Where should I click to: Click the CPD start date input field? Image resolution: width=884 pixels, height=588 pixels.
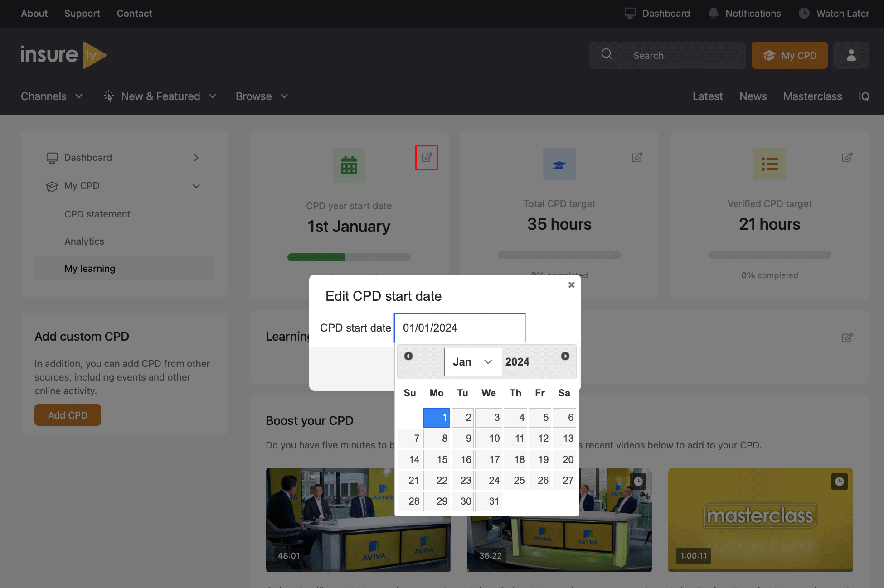click(x=459, y=328)
